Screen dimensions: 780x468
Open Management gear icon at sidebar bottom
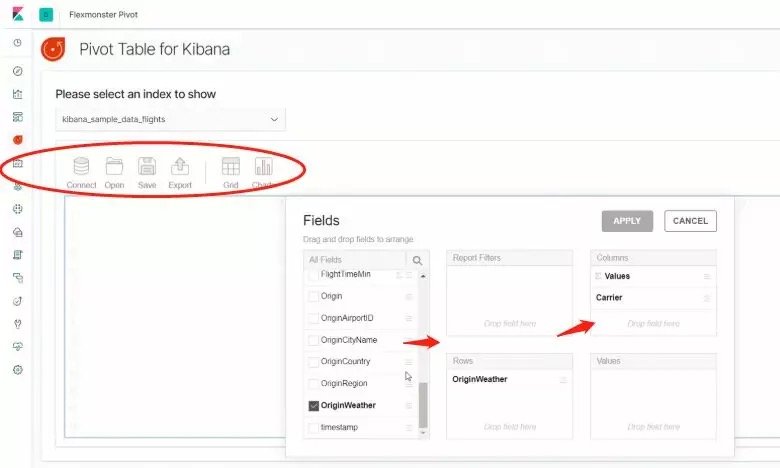pos(17,369)
